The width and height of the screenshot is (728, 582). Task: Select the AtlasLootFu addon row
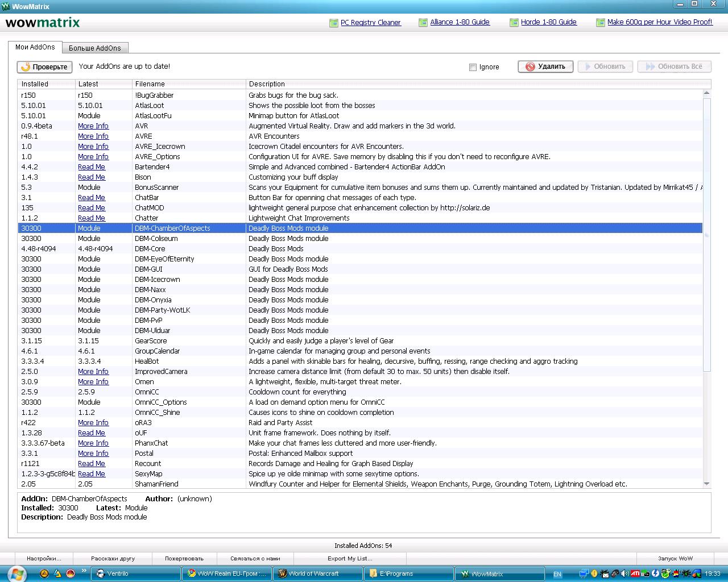click(361, 116)
